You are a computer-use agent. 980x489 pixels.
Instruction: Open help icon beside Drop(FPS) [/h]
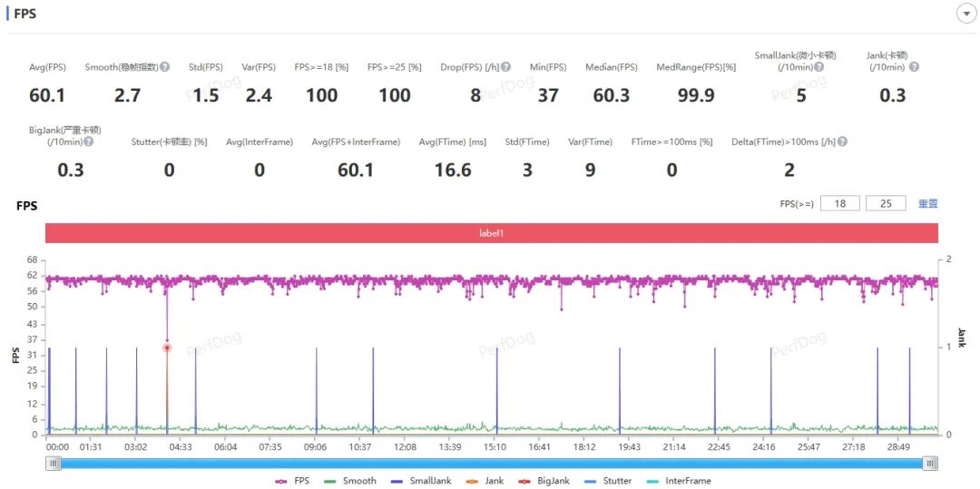click(505, 67)
